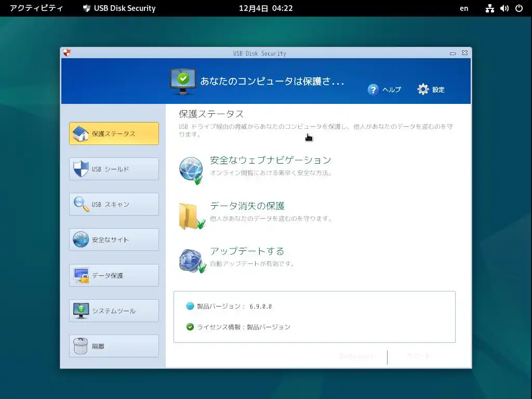The image size is (532, 399).
Task: Click the アップデートする heading link
Action: coord(247,251)
